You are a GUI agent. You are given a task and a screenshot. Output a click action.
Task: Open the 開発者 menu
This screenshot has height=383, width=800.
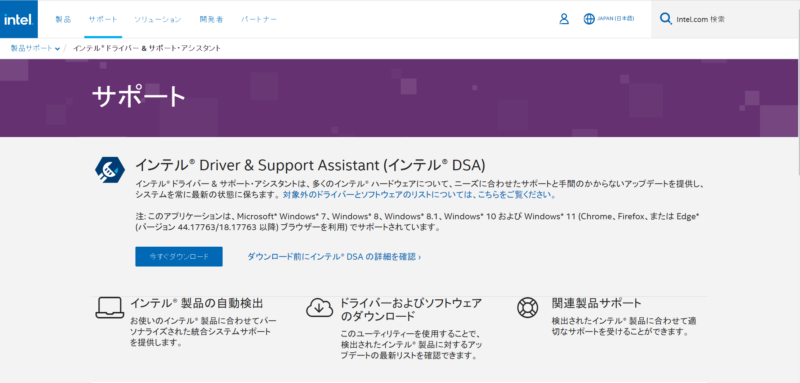point(211,19)
